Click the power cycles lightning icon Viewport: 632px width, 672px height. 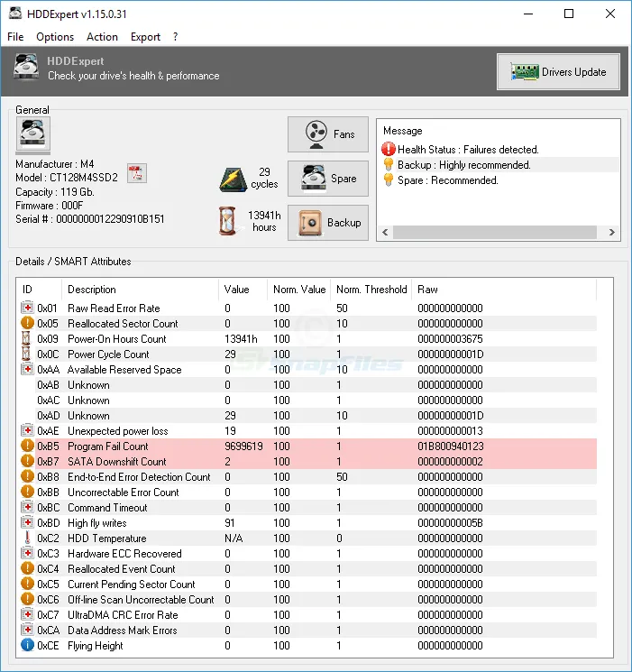(x=233, y=180)
